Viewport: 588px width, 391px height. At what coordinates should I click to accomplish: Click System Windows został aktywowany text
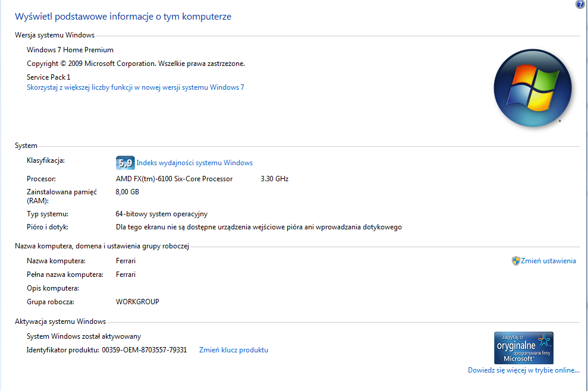tap(84, 336)
